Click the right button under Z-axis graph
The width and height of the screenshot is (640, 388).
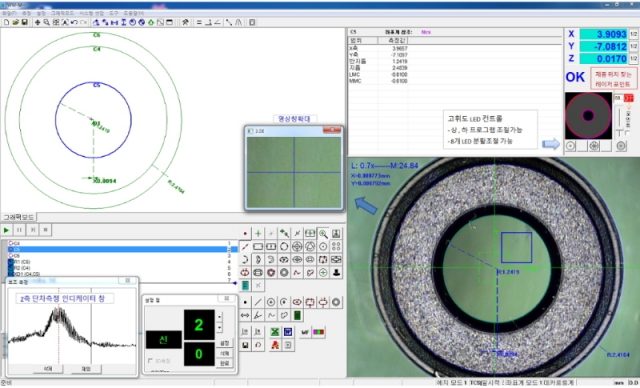click(86, 368)
